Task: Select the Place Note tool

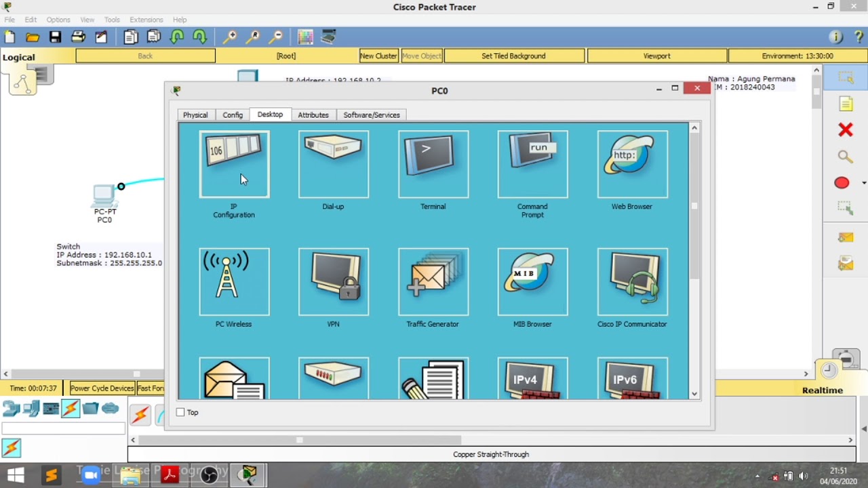Action: [x=845, y=104]
